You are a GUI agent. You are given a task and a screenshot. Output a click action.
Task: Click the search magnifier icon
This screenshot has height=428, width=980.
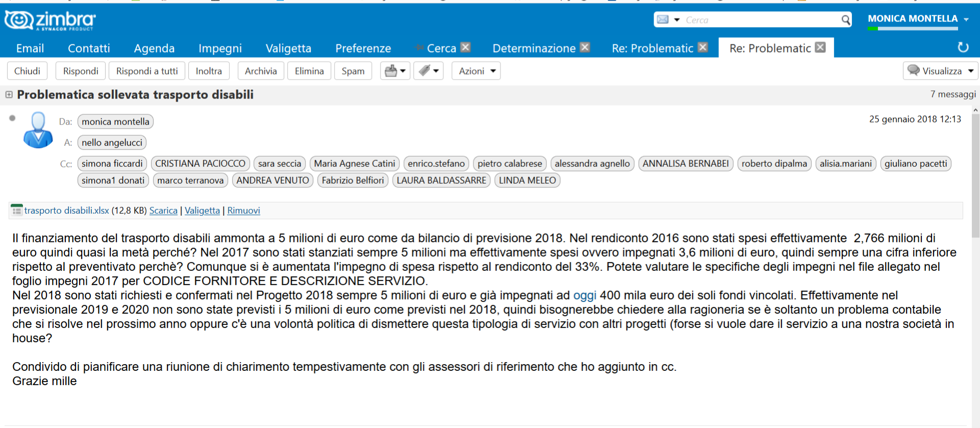(845, 20)
